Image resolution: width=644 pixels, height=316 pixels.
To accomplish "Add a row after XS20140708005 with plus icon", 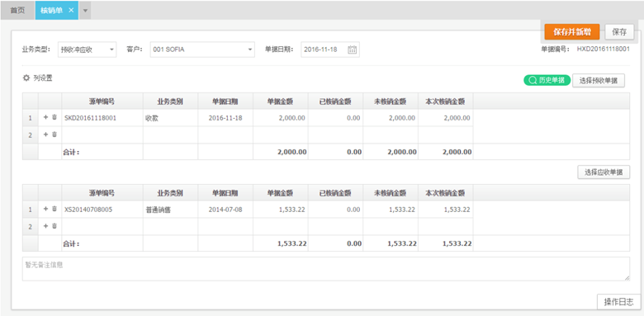I will tap(46, 209).
